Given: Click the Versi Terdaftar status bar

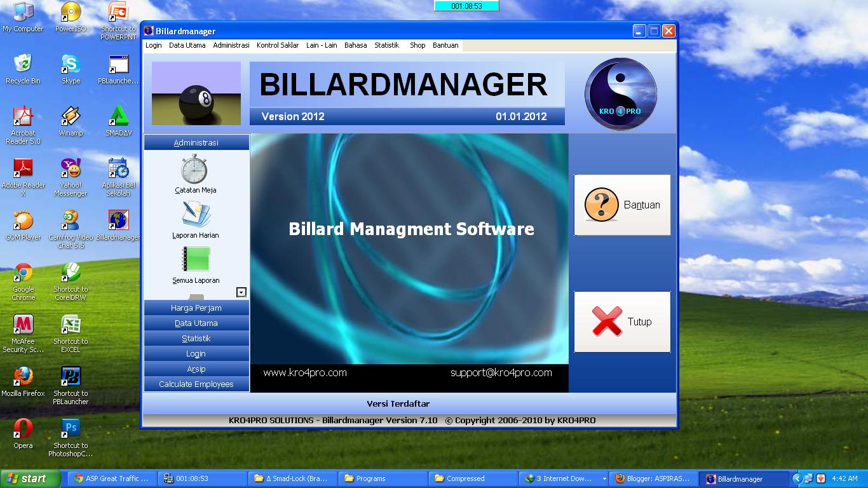Looking at the screenshot, I should (x=410, y=403).
